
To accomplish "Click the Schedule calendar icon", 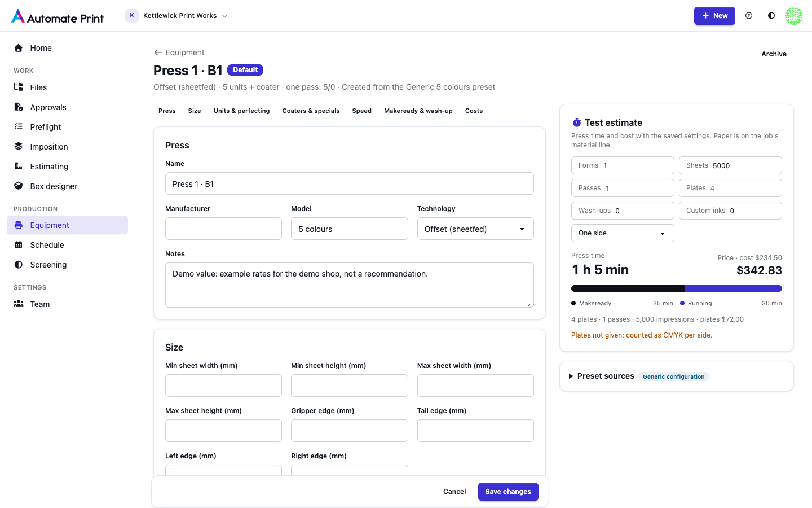I will pos(19,245).
